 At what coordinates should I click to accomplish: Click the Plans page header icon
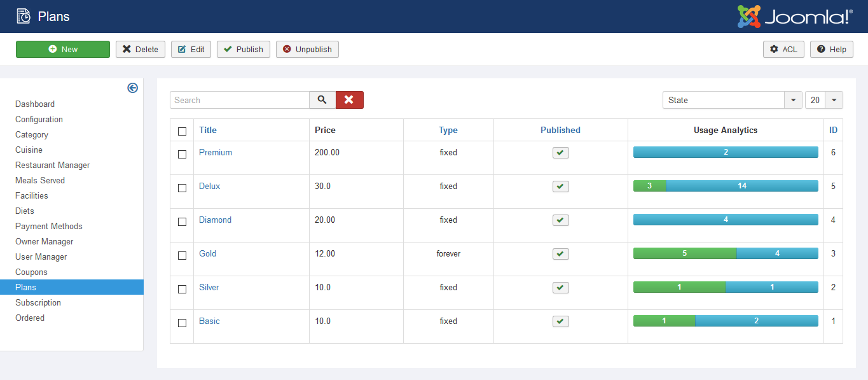point(24,17)
